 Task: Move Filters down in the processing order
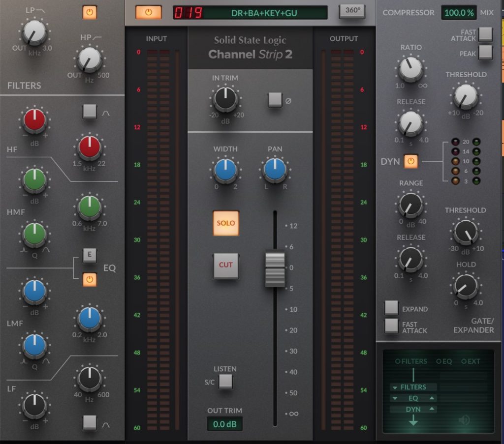(394, 387)
